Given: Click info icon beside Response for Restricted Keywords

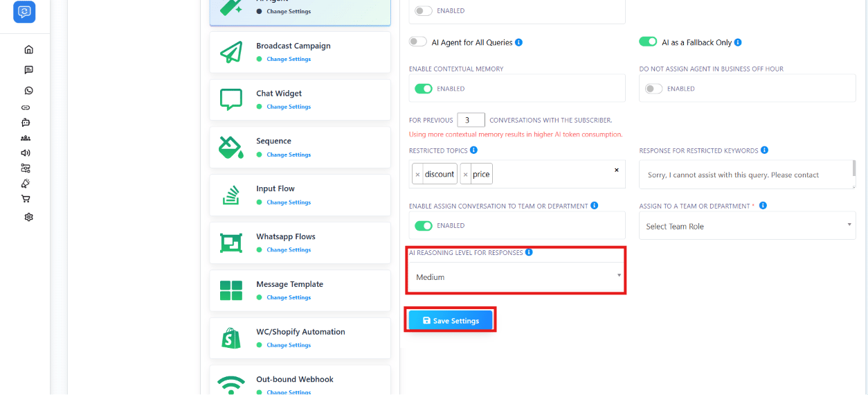Looking at the screenshot, I should tap(764, 150).
